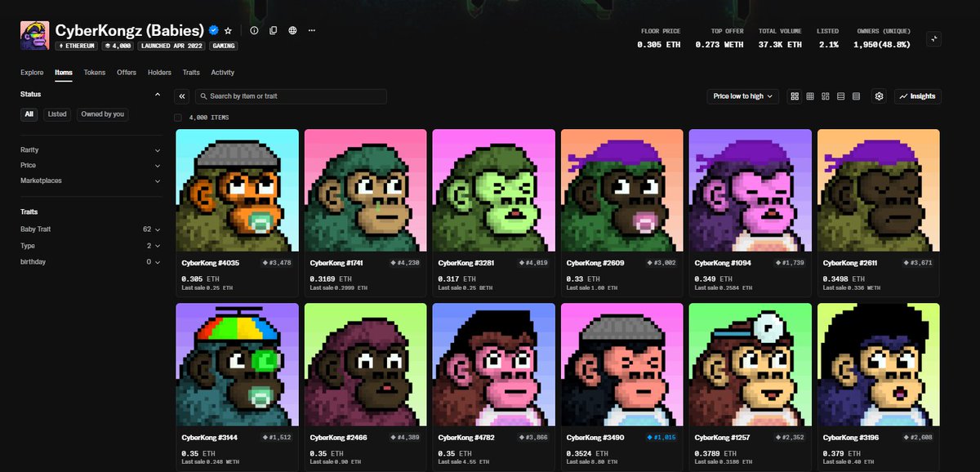Expand the Type trait filter
Image resolution: width=980 pixels, height=472 pixels.
[91, 246]
